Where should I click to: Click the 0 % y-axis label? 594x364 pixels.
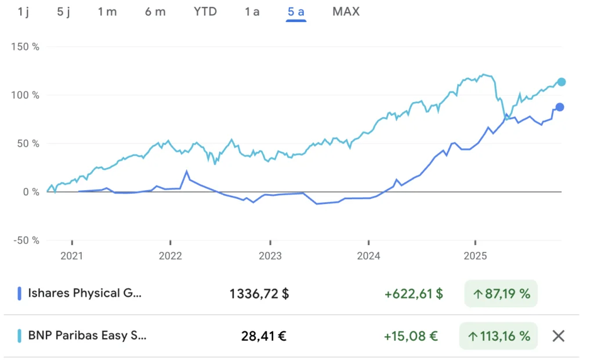click(x=31, y=192)
